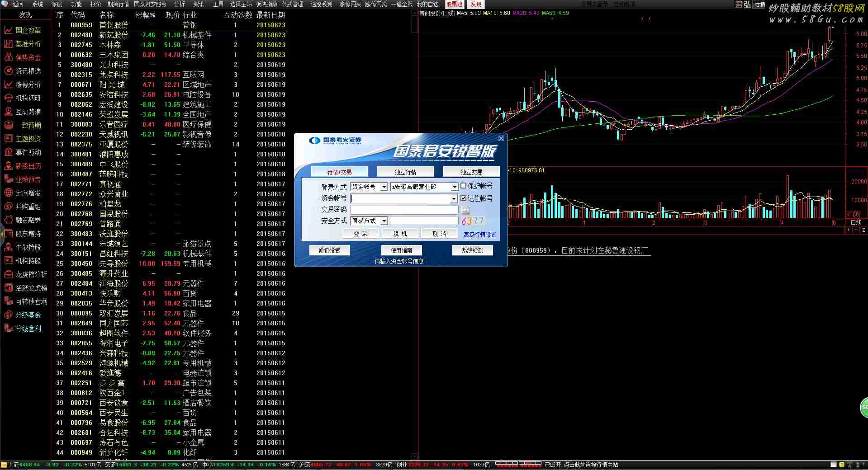
Task: Open 一致预期 in the sidebar
Action: pos(23,125)
